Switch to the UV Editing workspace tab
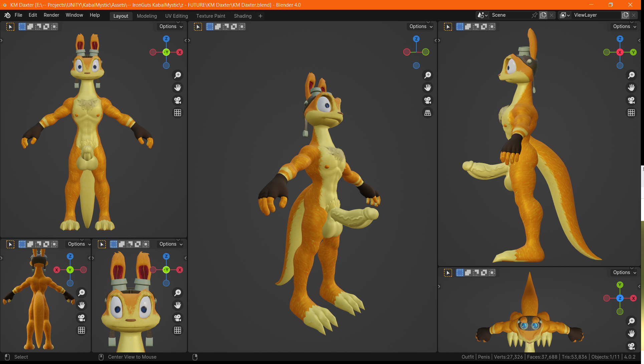644x364 pixels. click(x=176, y=16)
